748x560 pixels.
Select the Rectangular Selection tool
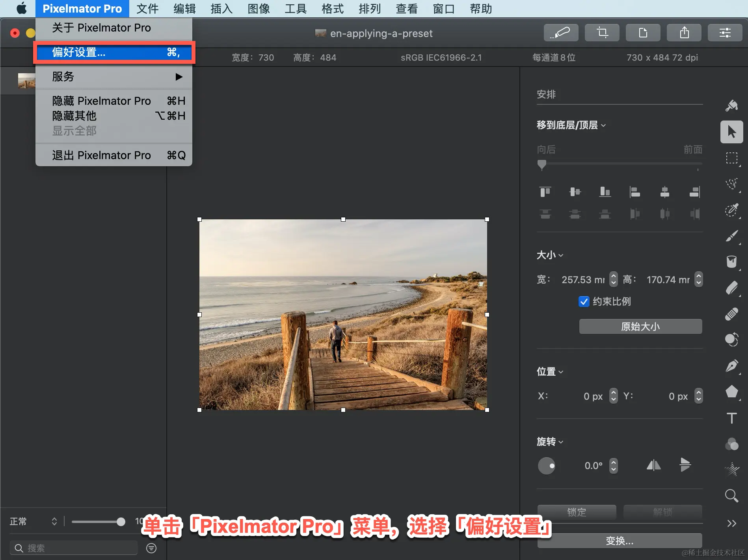731,158
